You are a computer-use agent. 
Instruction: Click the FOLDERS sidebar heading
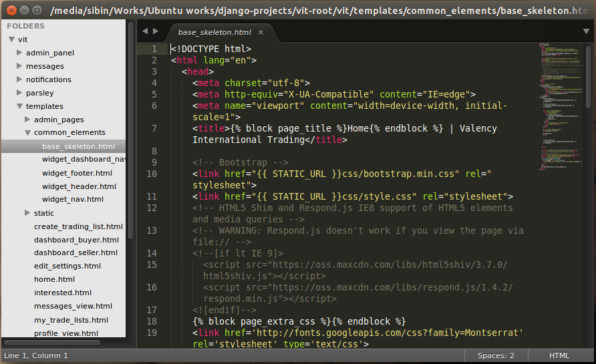(25, 26)
